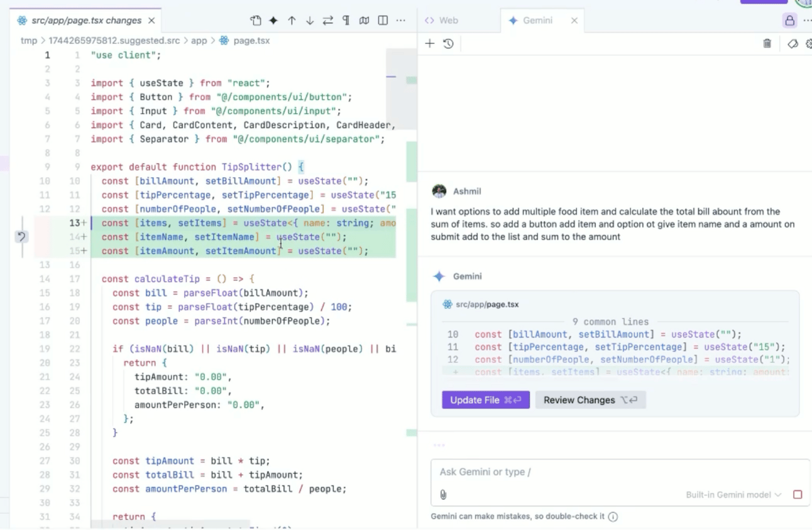
Task: Click 'const totalBill = bill + tipAmount;' line
Action: pyautogui.click(x=207, y=475)
